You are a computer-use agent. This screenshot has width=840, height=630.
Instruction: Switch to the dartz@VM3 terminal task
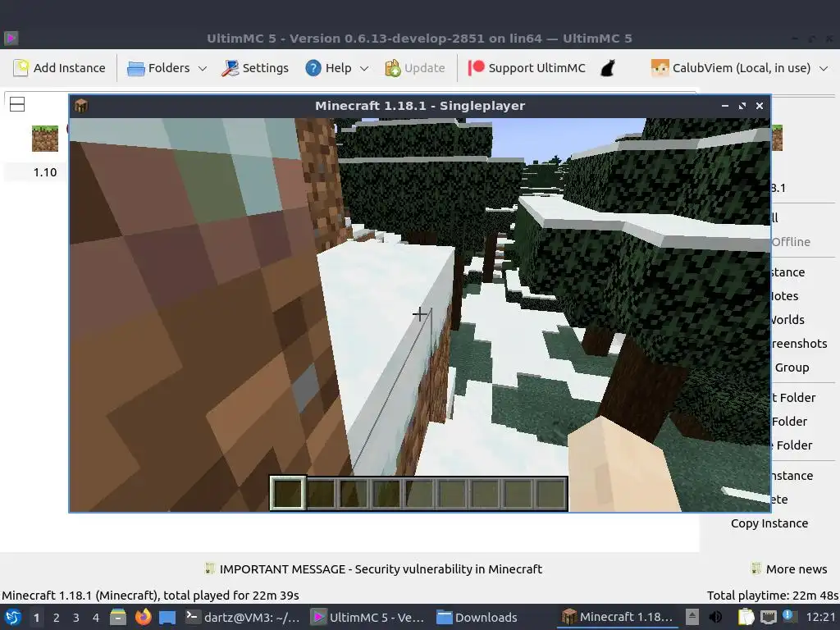coord(243,617)
